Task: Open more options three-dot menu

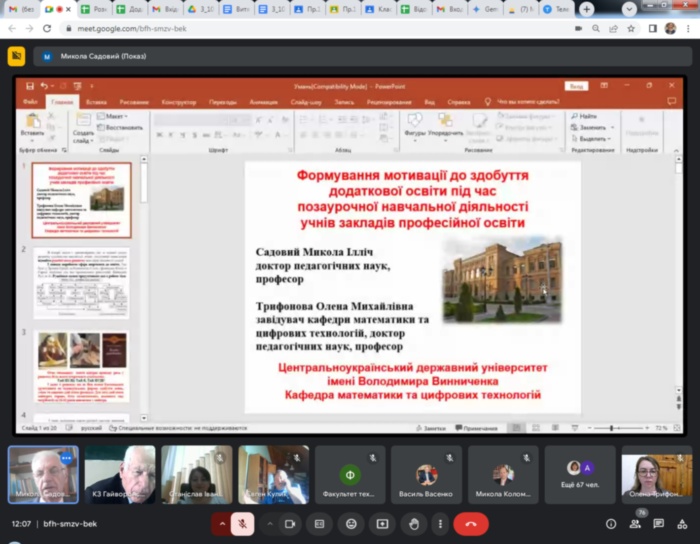Action: [x=439, y=523]
